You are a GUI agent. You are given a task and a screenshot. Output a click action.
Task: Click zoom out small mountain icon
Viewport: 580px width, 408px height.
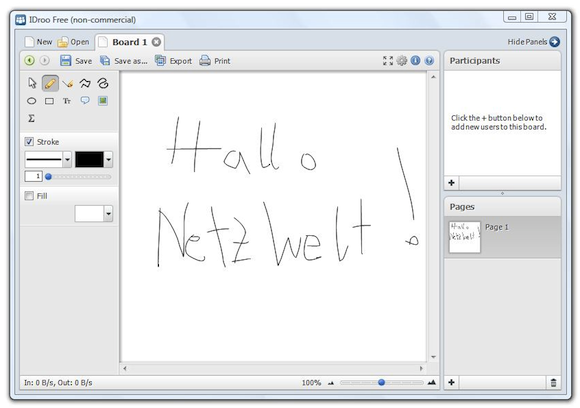tap(331, 383)
